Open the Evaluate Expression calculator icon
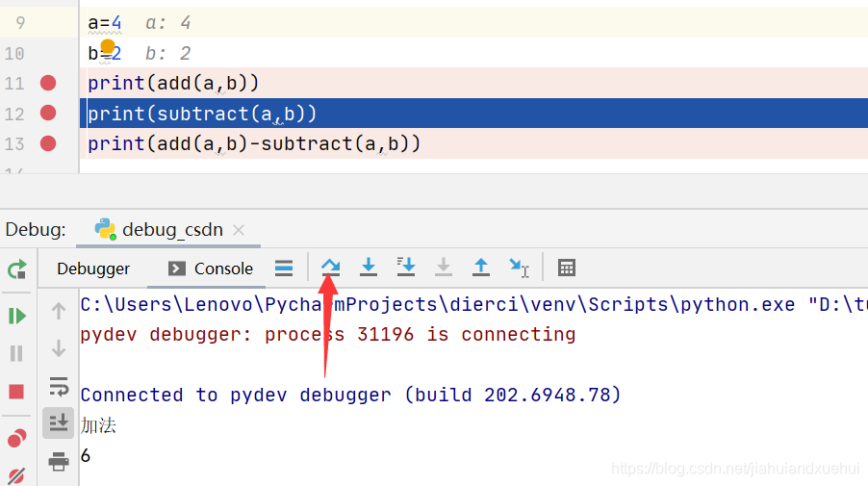 point(566,268)
